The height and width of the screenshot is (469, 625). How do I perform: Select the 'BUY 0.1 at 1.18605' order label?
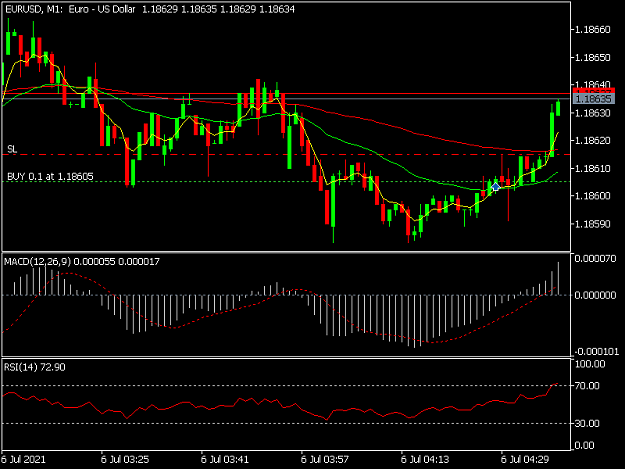(50, 177)
